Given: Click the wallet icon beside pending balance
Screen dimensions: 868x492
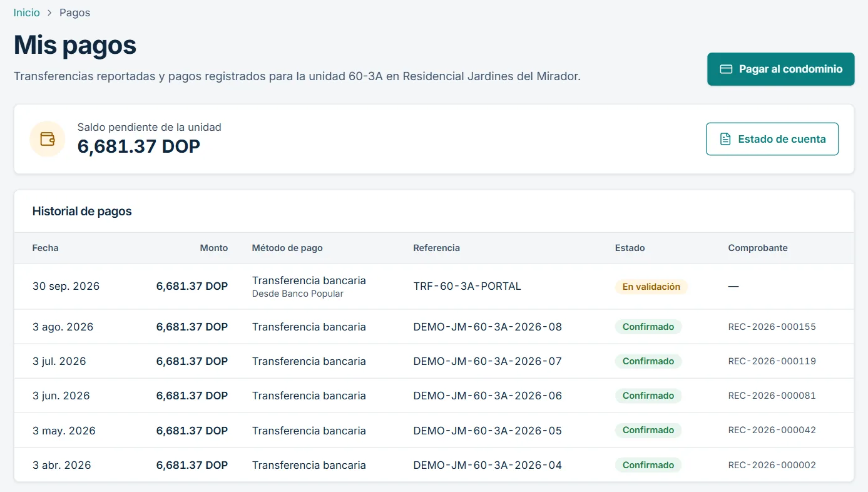Looking at the screenshot, I should click(x=48, y=139).
